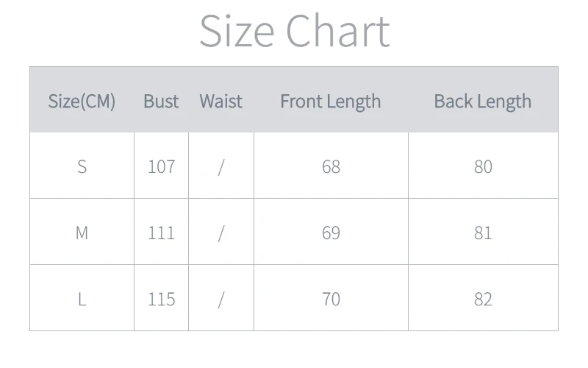Viewport: 588px width, 368px height.
Task: Click the M size row label
Action: [x=82, y=233]
